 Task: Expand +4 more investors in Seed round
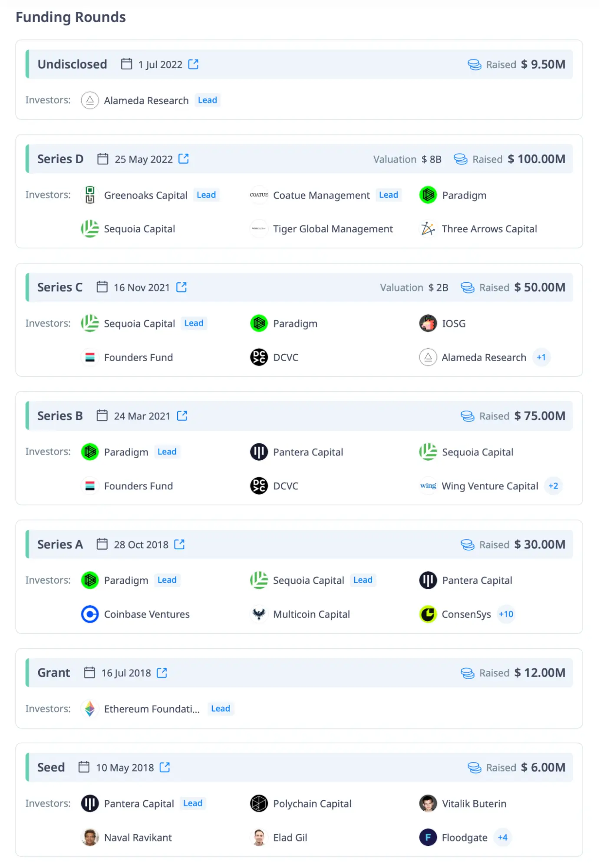pos(502,838)
